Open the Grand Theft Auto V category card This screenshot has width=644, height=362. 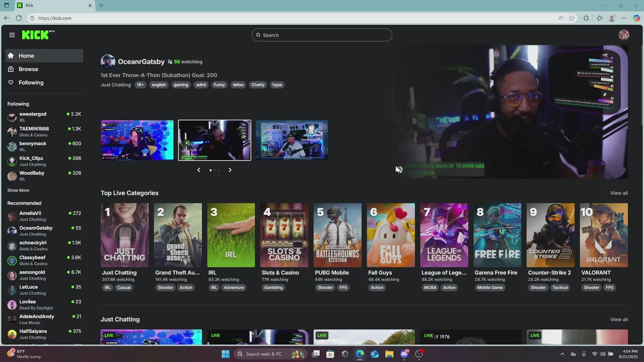pyautogui.click(x=178, y=235)
